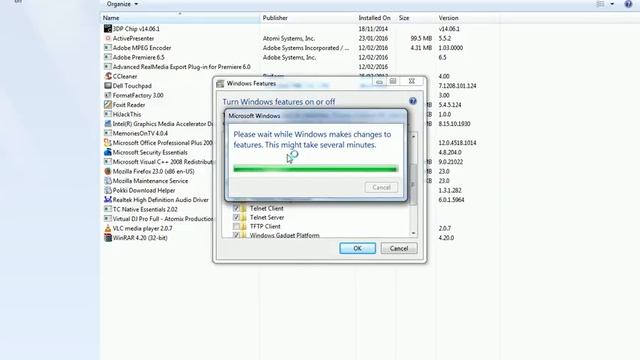Click the CCleaner program icon

[108, 76]
